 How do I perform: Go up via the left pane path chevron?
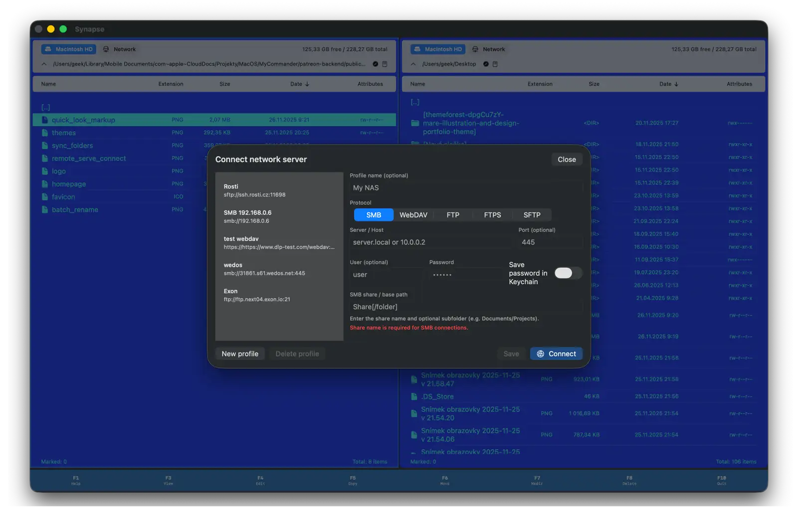(44, 64)
